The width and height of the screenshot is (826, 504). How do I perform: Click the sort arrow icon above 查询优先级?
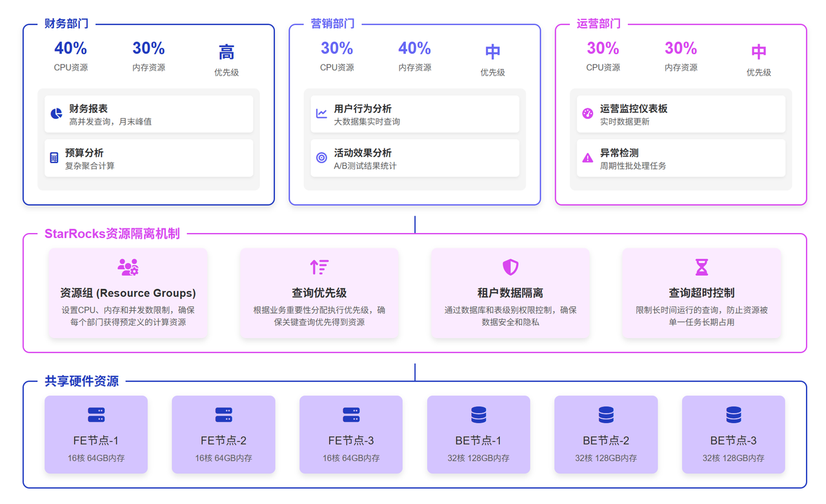(x=319, y=267)
